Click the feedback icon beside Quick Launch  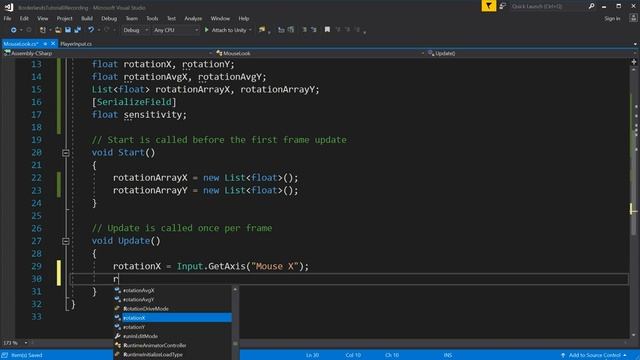point(503,6)
